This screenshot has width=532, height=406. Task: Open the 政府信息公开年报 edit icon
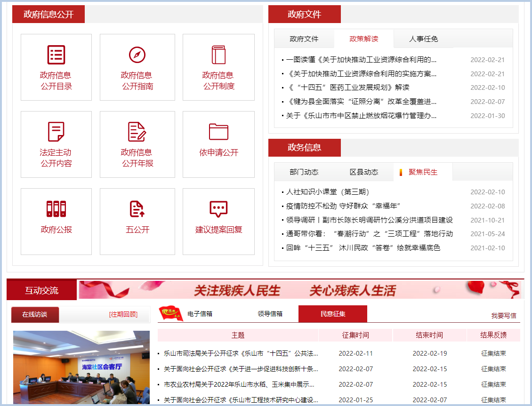click(137, 132)
